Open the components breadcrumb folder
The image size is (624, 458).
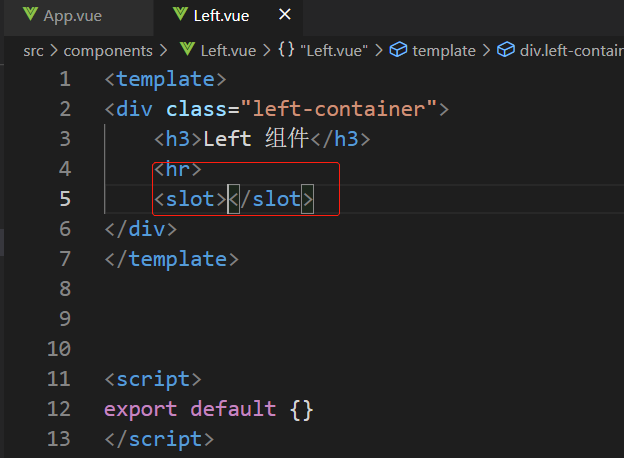point(108,50)
